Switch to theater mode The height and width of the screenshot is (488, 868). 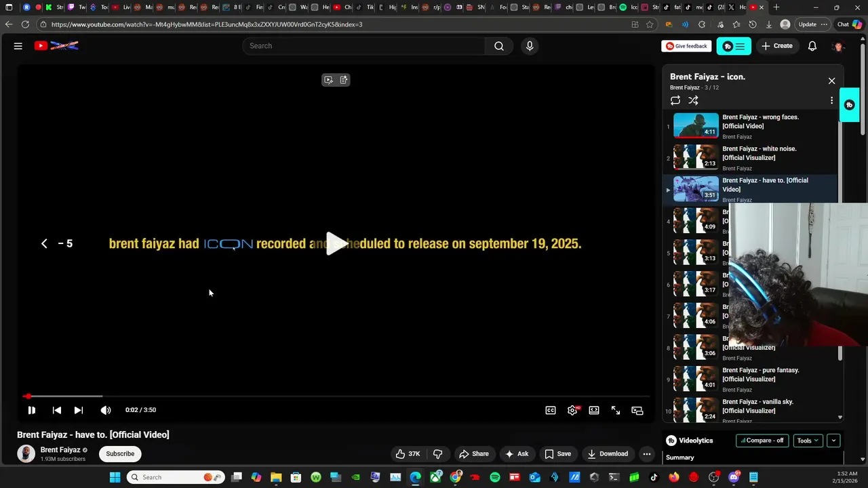[x=594, y=410]
